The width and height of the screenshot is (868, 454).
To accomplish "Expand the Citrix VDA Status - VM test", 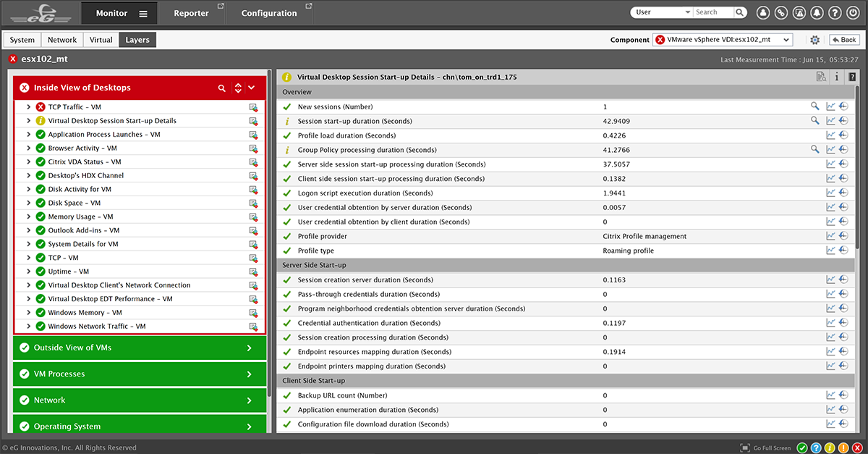I will click(x=28, y=162).
